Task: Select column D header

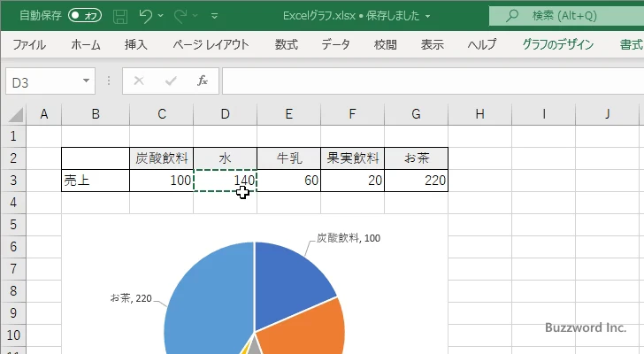Action: pos(225,114)
